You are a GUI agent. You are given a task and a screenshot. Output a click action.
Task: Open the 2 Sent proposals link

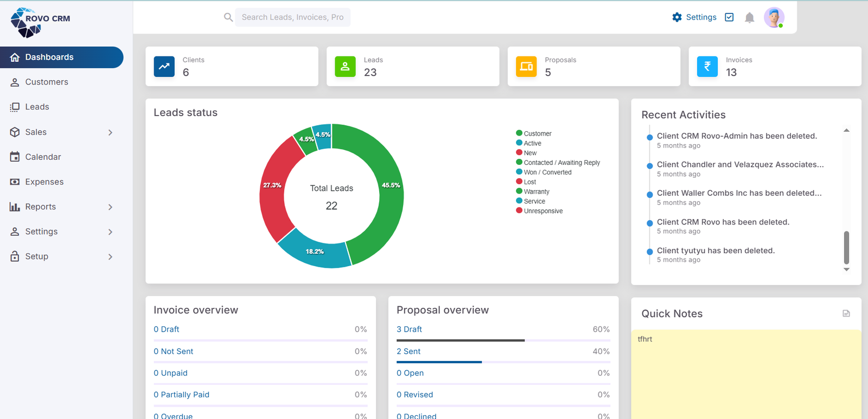tap(409, 351)
